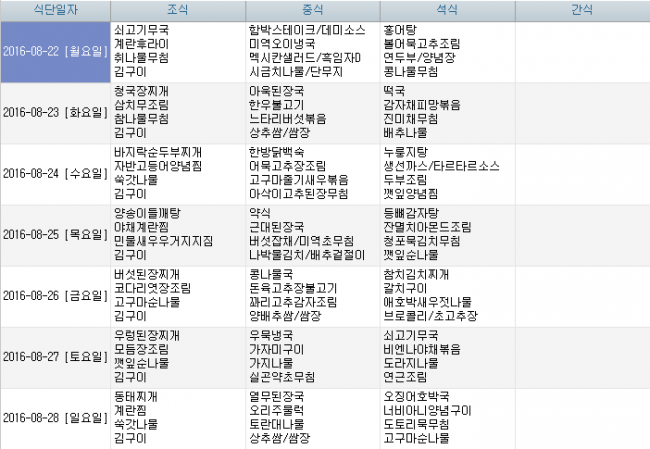Viewport: 650px width, 449px height.
Task: Click the 2016-08-27 [토요일] date cell
Action: 54,356
